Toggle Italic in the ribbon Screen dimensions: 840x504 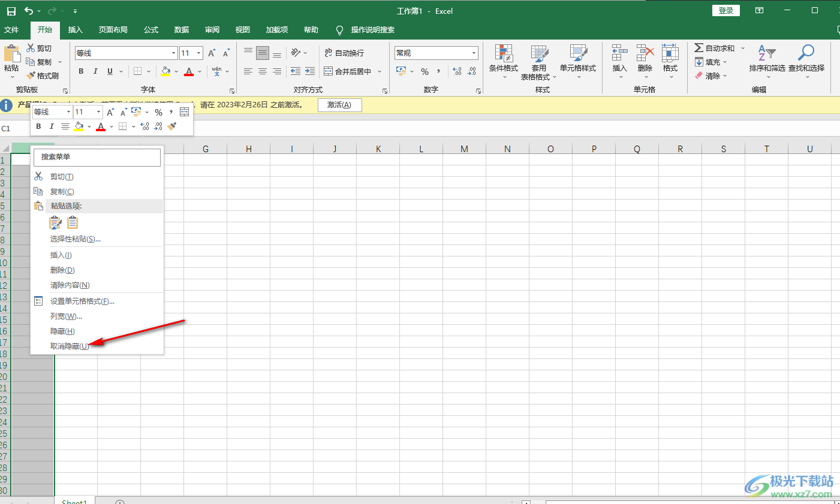(95, 71)
